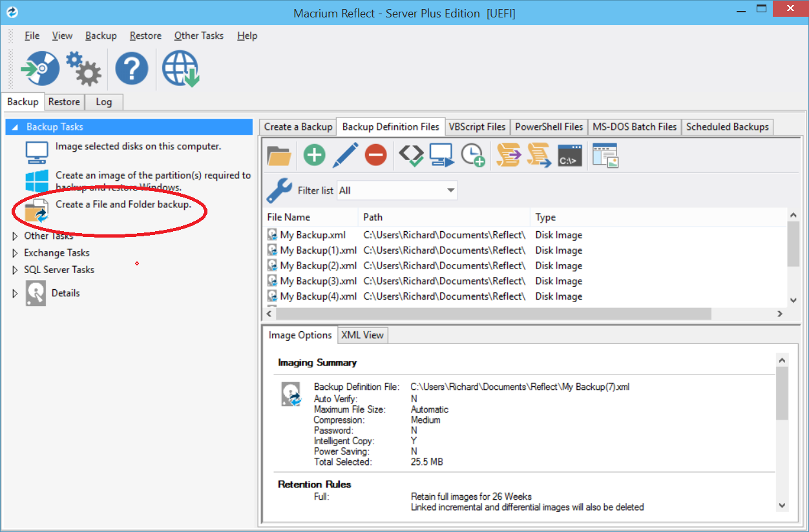The width and height of the screenshot is (809, 532).
Task: Open the Restore menu
Action: pos(145,36)
